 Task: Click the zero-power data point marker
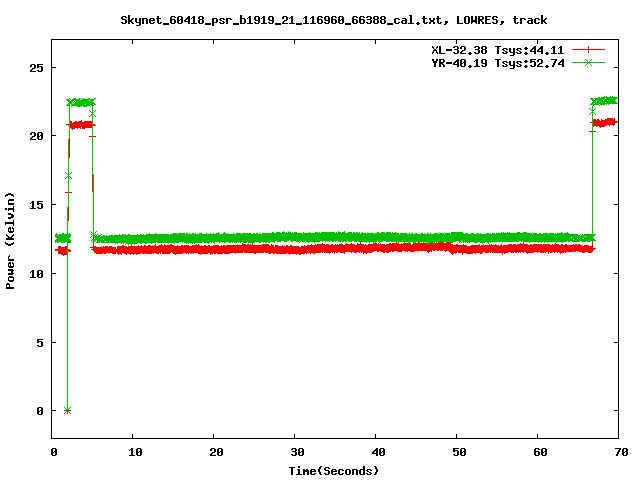[x=67, y=411]
